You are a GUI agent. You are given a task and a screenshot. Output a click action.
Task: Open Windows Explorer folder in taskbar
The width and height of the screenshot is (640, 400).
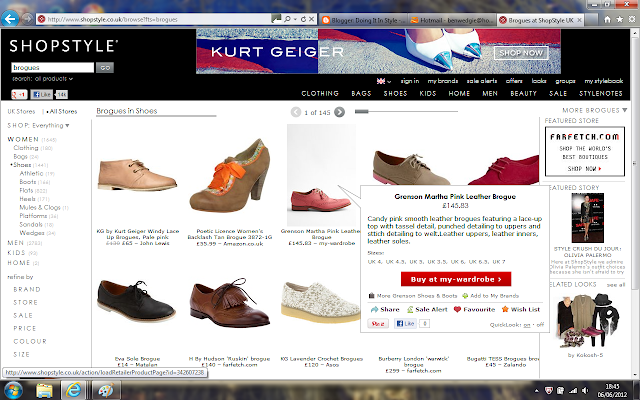44,390
